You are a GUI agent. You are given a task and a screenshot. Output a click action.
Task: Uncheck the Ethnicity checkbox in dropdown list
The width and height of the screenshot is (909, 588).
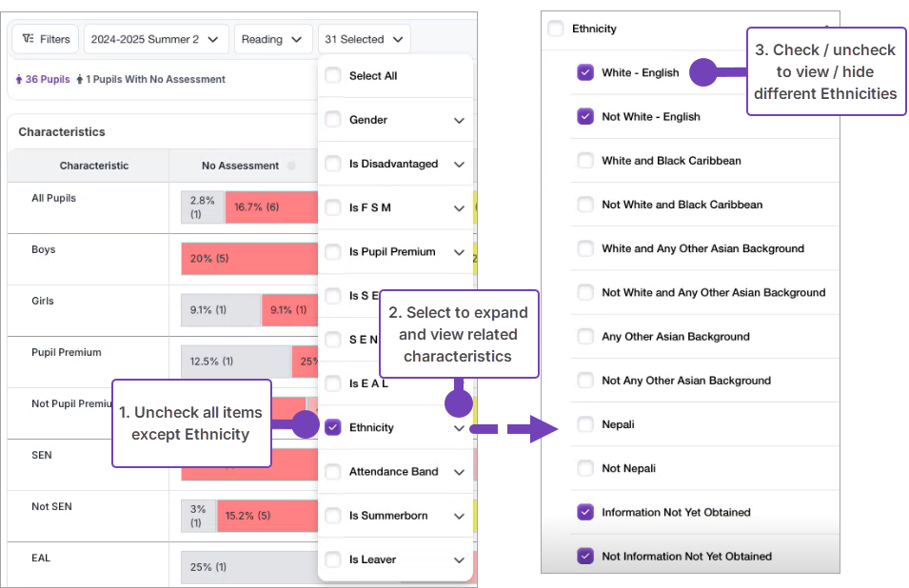coord(333,427)
